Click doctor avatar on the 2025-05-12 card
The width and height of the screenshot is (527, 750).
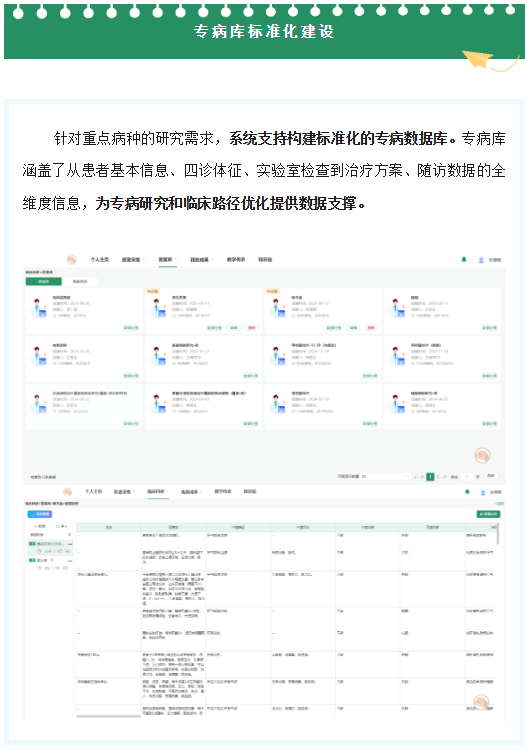pyautogui.click(x=277, y=308)
